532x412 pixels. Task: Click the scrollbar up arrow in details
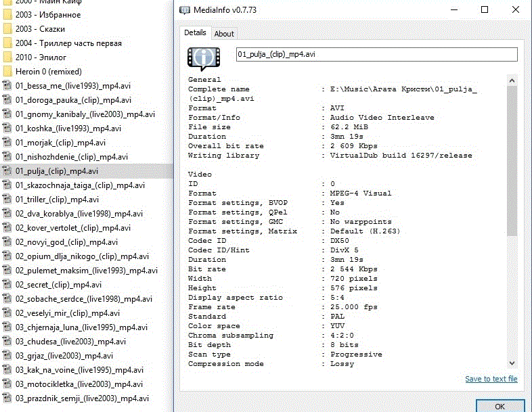coord(512,81)
